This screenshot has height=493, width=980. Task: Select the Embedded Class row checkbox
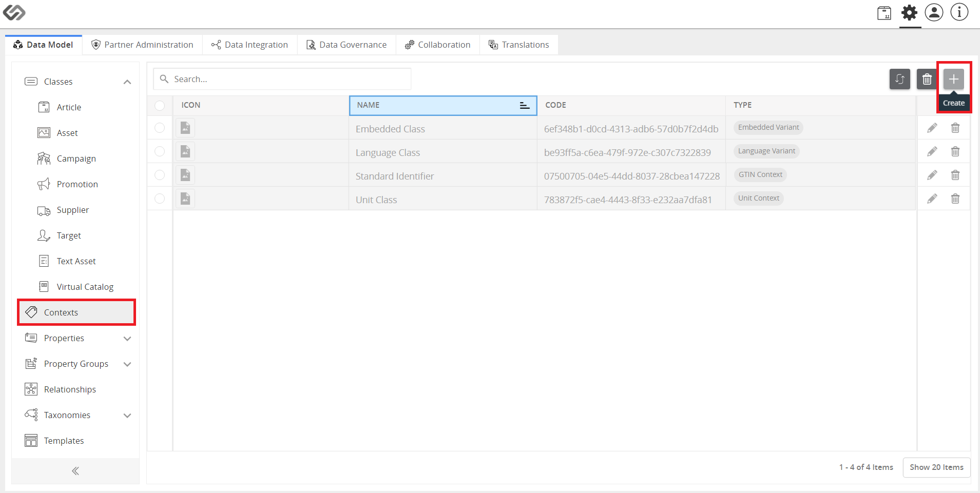click(x=160, y=128)
